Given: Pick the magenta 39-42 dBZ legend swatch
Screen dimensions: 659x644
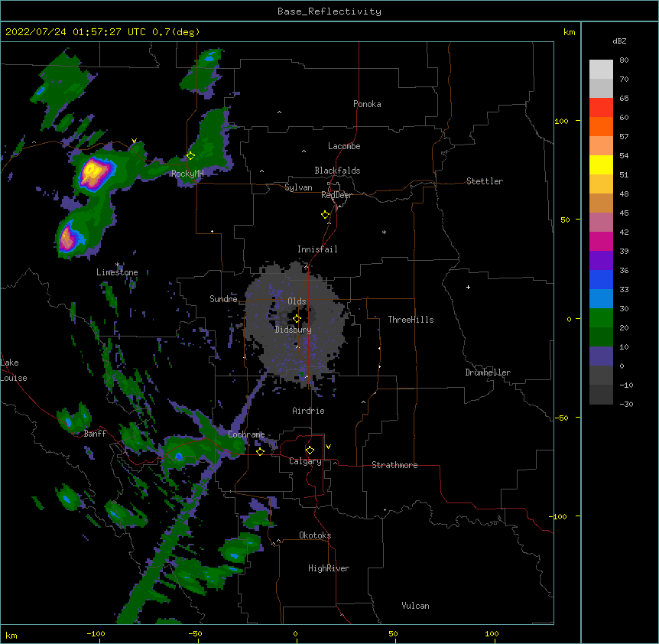Looking at the screenshot, I should pyautogui.click(x=601, y=241).
